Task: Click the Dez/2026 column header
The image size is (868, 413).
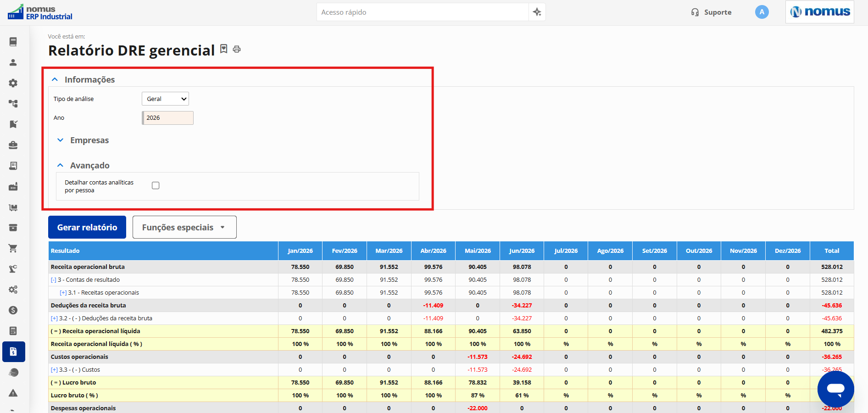Action: [x=788, y=251]
